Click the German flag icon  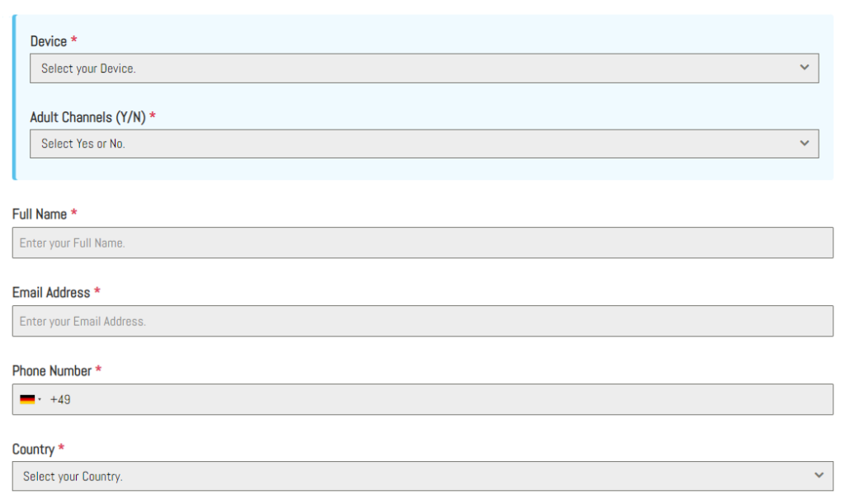pyautogui.click(x=27, y=399)
